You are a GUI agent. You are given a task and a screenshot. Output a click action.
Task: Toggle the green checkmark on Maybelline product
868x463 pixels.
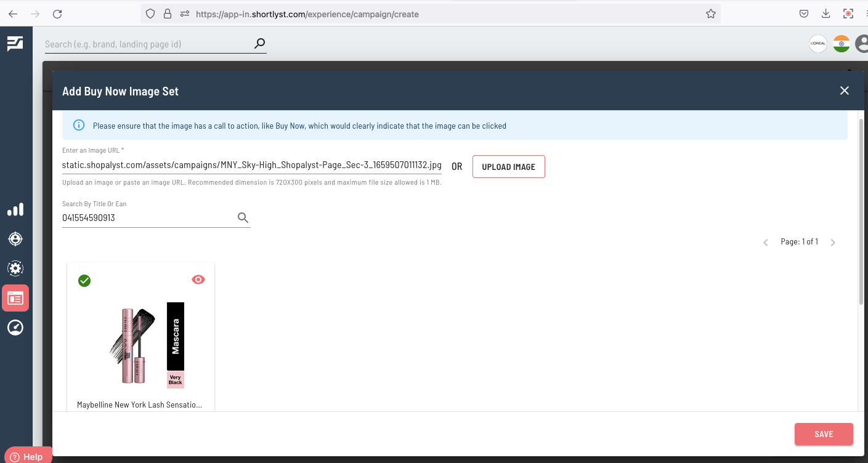pyautogui.click(x=84, y=281)
